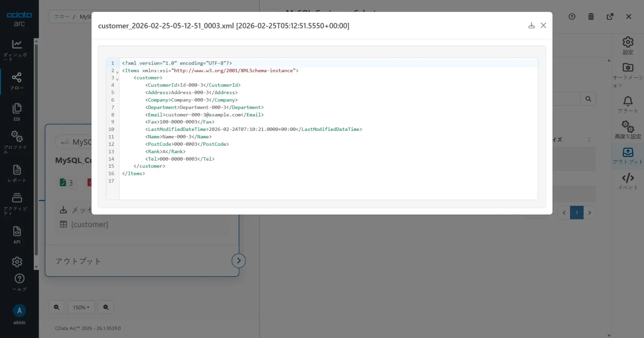Go to the previous page of output files
Screen dimensions: 644x338
564,213
